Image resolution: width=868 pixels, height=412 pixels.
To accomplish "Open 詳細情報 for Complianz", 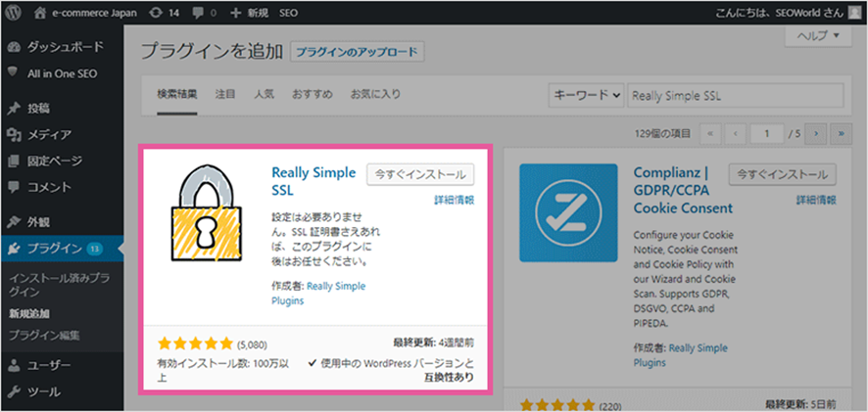I will tap(816, 201).
